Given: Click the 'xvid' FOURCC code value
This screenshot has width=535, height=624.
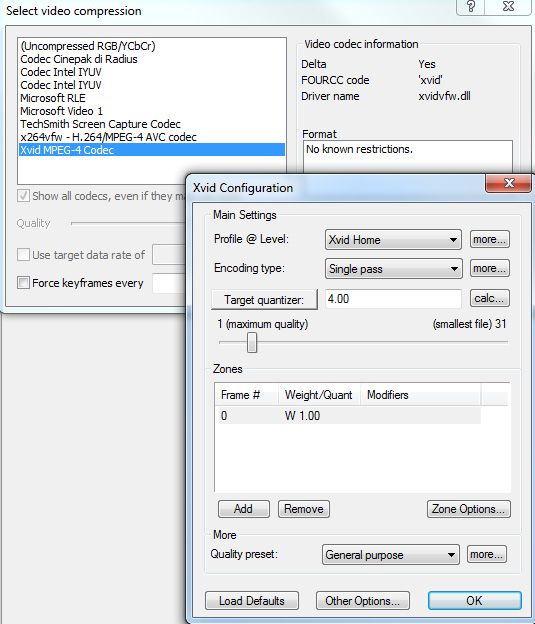Looking at the screenshot, I should [x=430, y=80].
